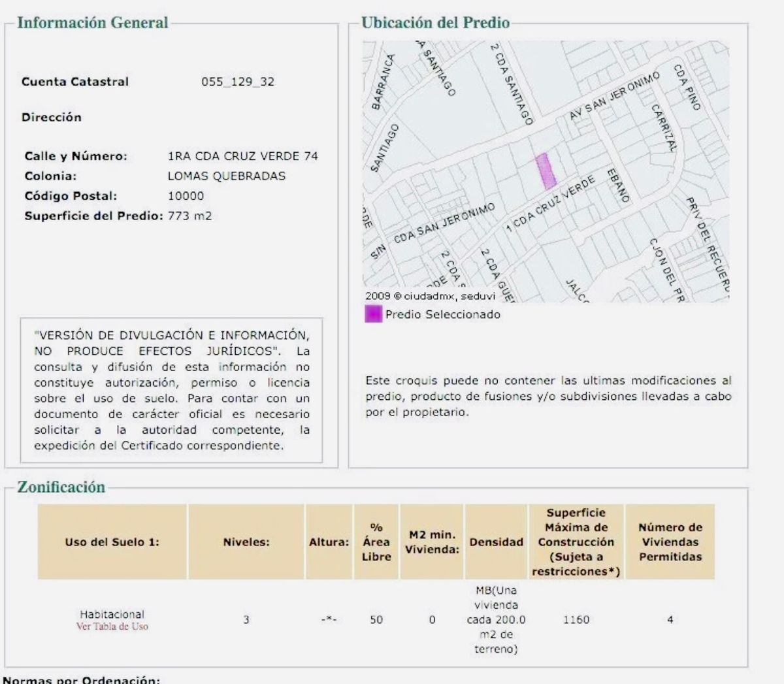Screen dimensions: 784x684
Task: Click the purple highlighted parcel on map
Action: pos(546,171)
